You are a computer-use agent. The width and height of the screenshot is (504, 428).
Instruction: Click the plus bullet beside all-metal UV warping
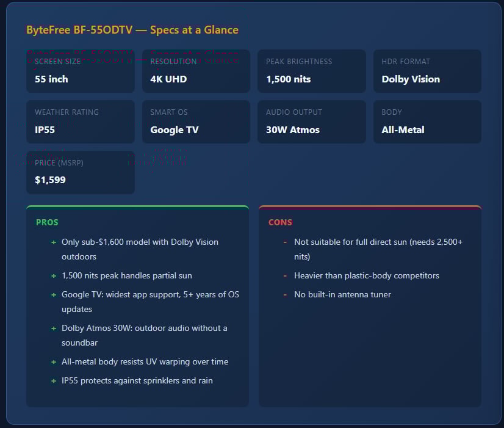click(x=54, y=362)
